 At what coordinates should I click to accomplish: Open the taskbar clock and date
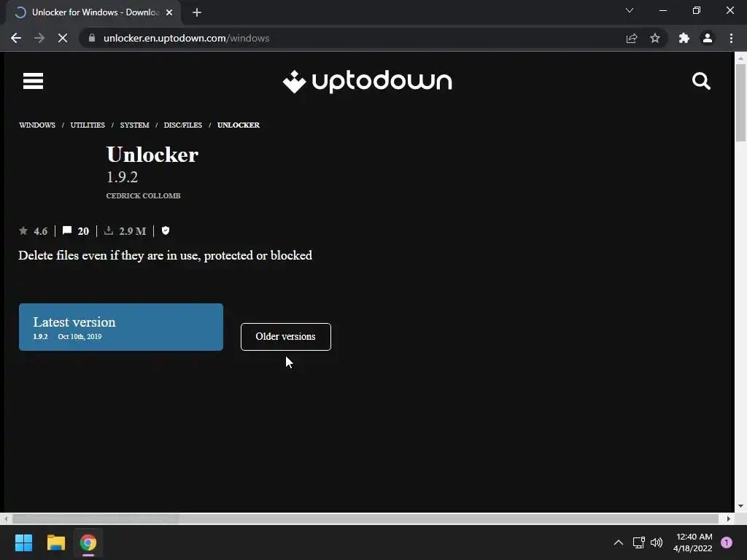tap(693, 542)
